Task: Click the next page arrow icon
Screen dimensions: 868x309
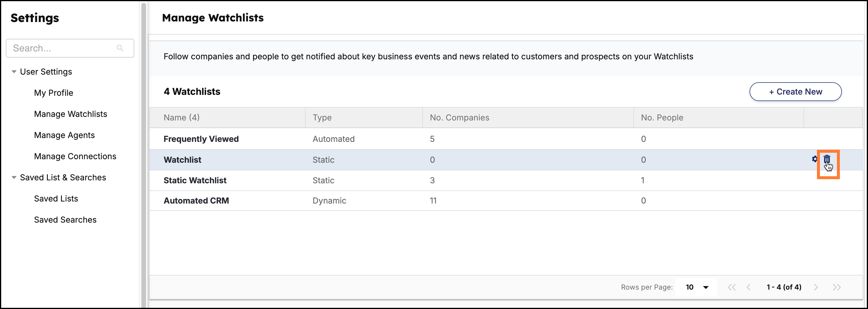Action: [816, 287]
